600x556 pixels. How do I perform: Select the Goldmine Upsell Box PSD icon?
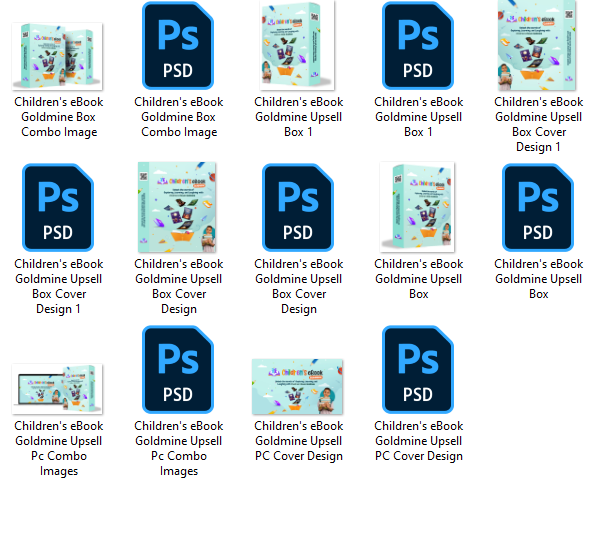tap(538, 207)
